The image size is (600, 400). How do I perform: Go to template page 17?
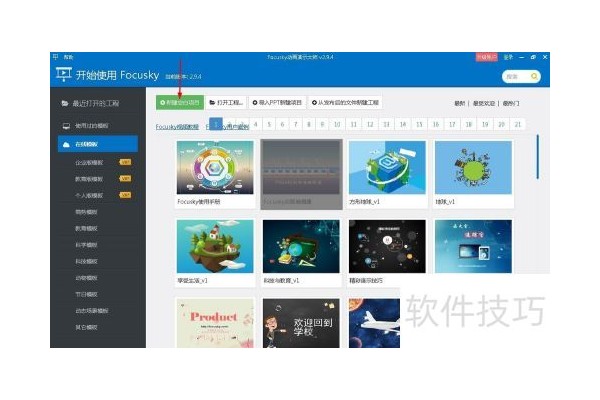[452, 124]
